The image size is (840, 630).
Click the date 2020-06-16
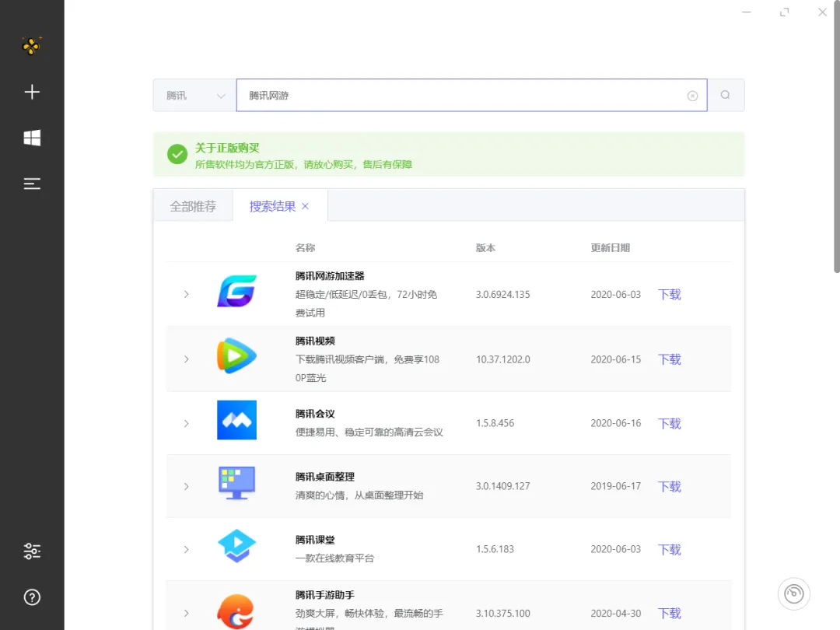coord(615,423)
